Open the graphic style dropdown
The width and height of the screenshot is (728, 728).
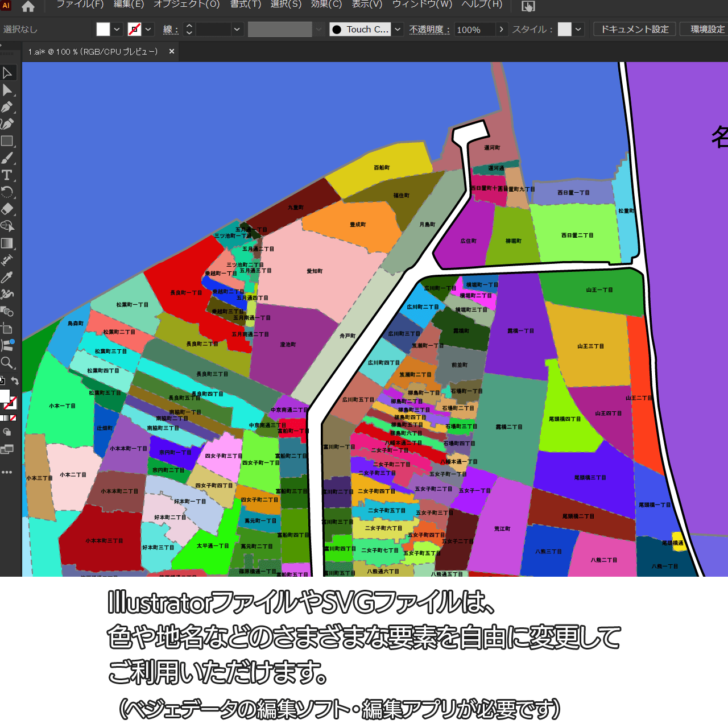(578, 30)
